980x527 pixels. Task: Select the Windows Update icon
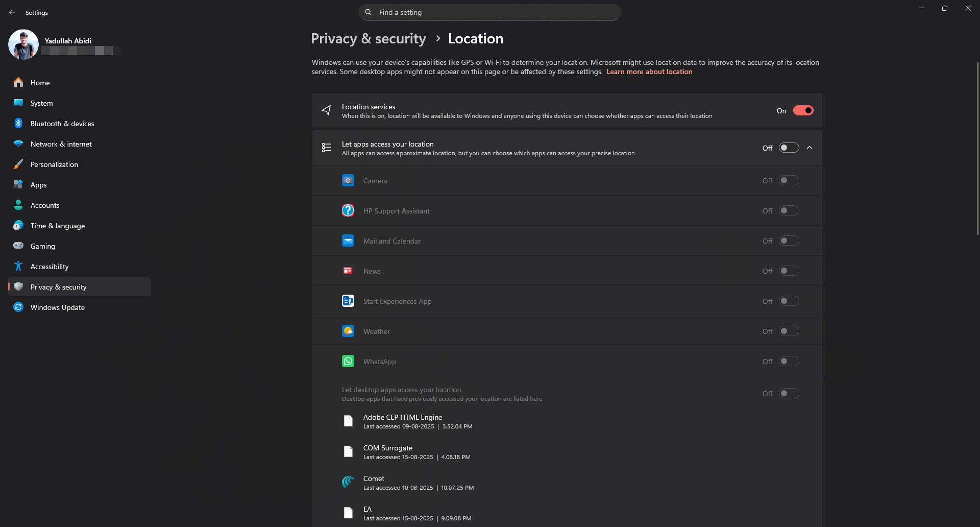[x=18, y=307]
